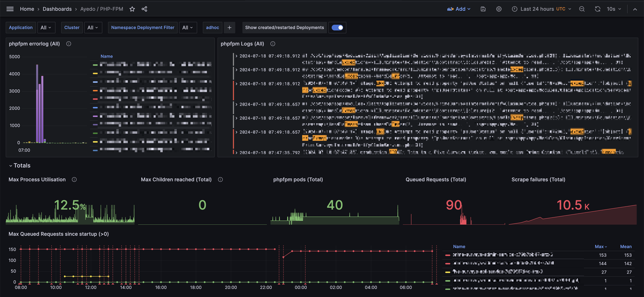
Task: Refresh the dashboard now
Action: pyautogui.click(x=597, y=9)
